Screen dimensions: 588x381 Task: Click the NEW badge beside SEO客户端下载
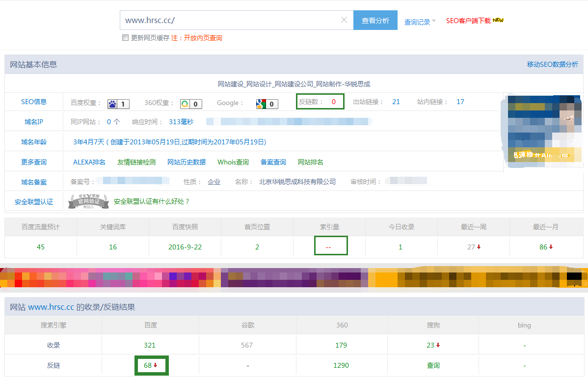point(498,20)
